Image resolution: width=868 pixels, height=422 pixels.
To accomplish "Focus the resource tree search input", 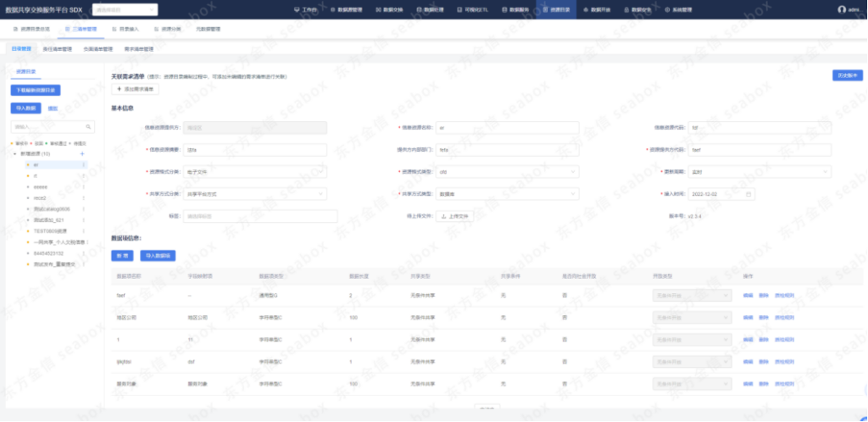I will (x=53, y=126).
